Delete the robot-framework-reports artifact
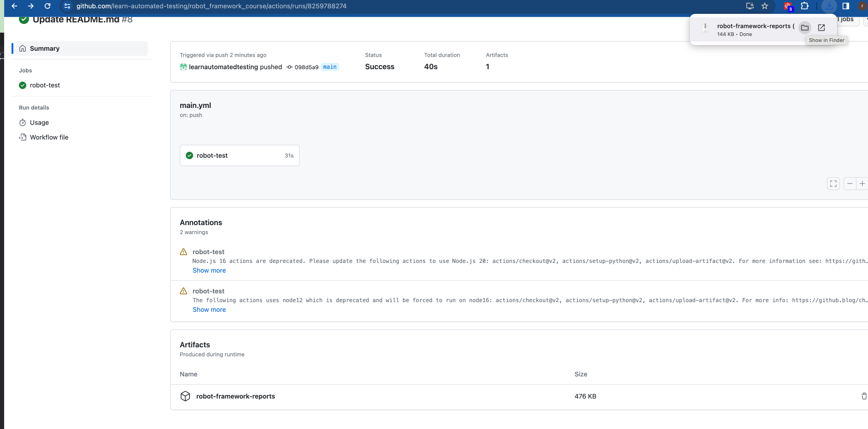Image resolution: width=868 pixels, height=429 pixels. tap(864, 396)
